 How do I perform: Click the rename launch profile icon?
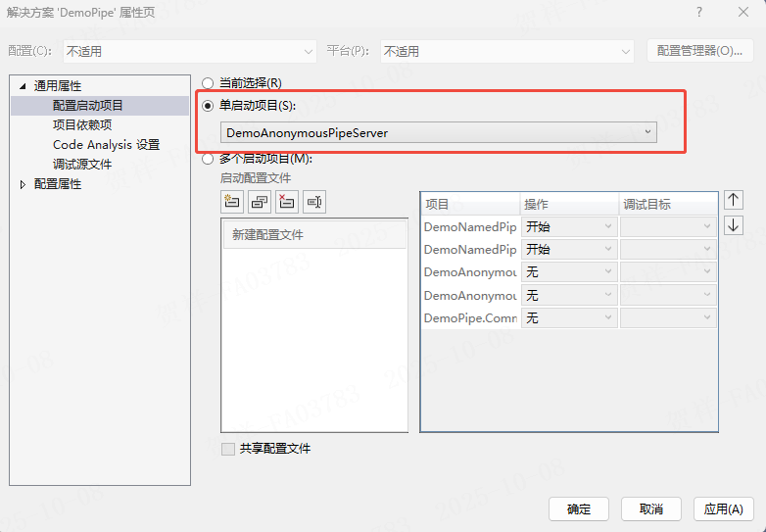pyautogui.click(x=314, y=202)
